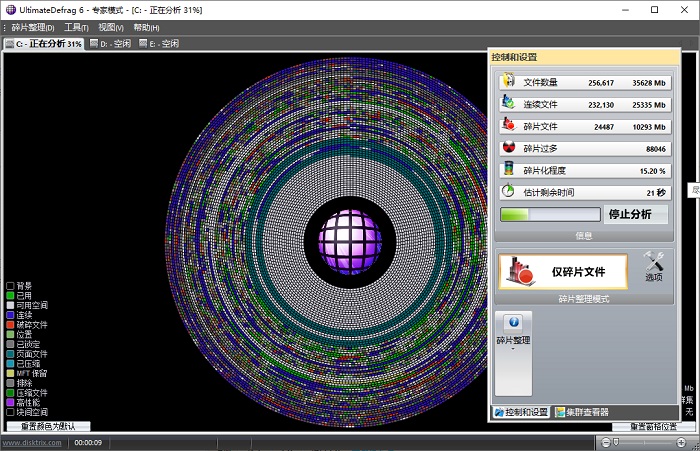Image resolution: width=700 pixels, height=451 pixels.
Task: Click the 停止分析 button
Action: [637, 214]
